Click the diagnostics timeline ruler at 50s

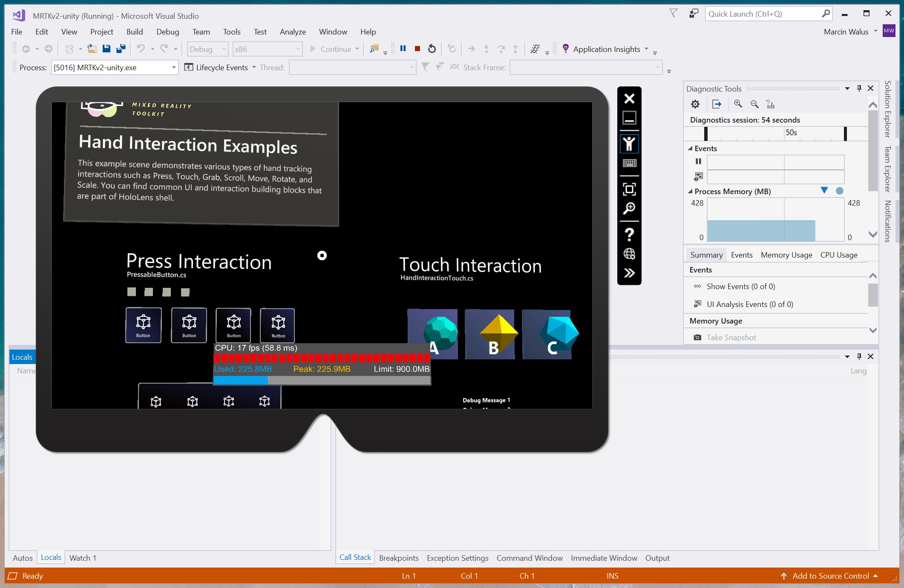point(791,133)
